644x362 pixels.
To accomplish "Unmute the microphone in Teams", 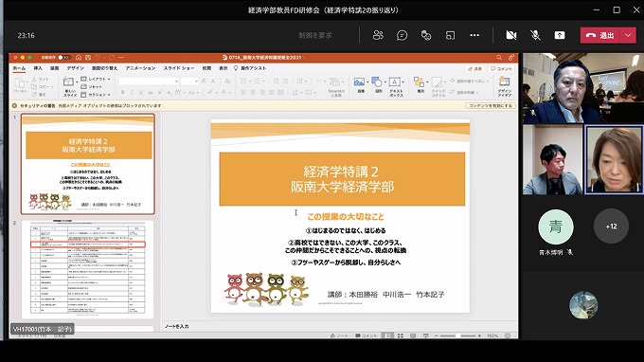I will click(x=535, y=35).
